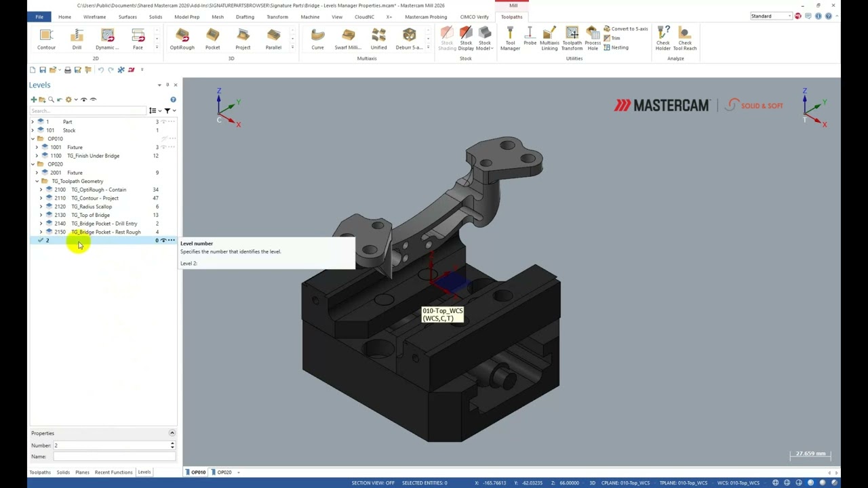Open the Standard workspace combo box

pyautogui.click(x=771, y=16)
